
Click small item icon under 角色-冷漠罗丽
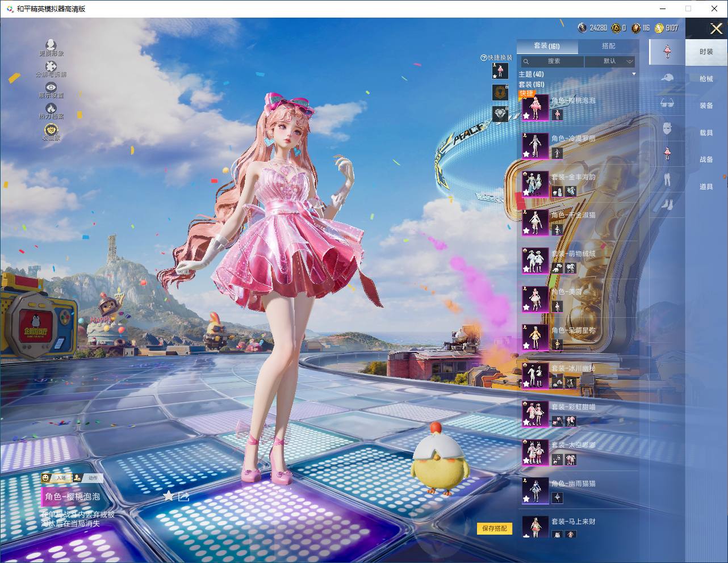click(557, 153)
